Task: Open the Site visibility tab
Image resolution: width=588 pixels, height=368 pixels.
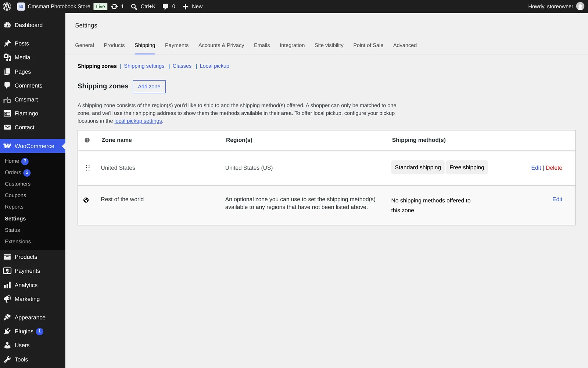Action: (329, 45)
